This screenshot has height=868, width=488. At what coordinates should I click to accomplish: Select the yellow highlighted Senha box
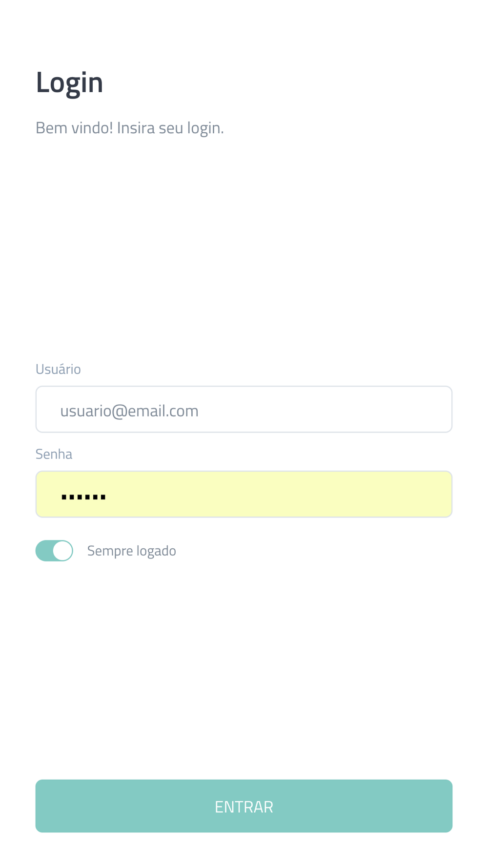244,494
